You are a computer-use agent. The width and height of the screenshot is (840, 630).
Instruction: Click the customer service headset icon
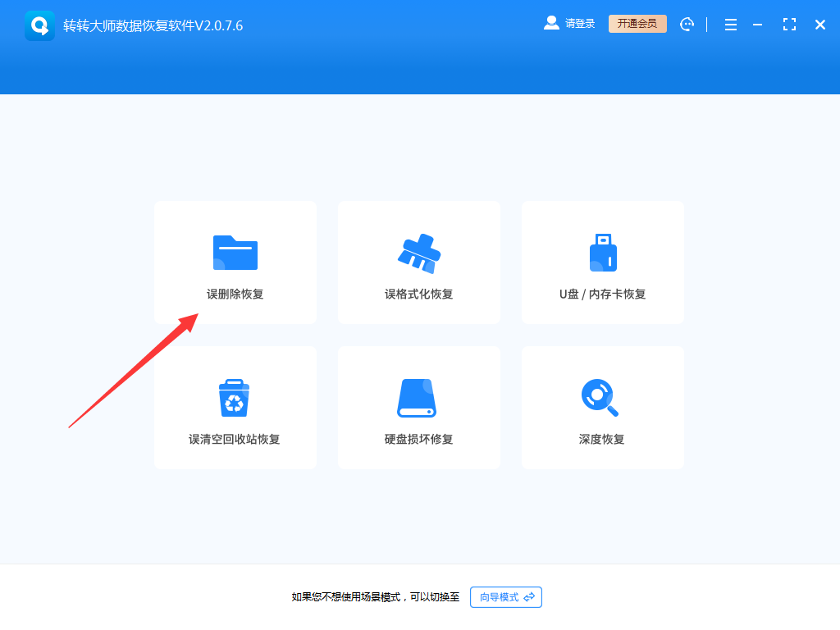(x=687, y=24)
